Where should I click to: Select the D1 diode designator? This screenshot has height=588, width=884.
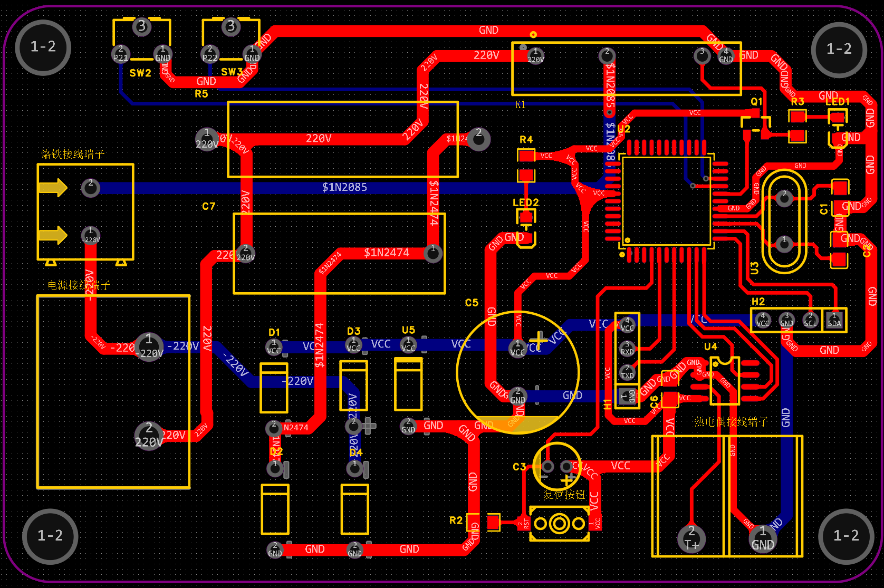click(274, 332)
